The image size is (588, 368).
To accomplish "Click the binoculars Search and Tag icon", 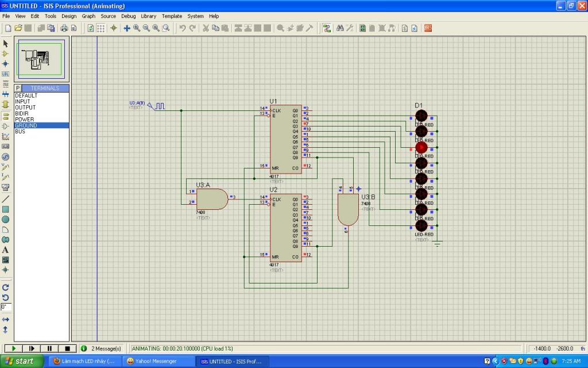I will point(340,28).
